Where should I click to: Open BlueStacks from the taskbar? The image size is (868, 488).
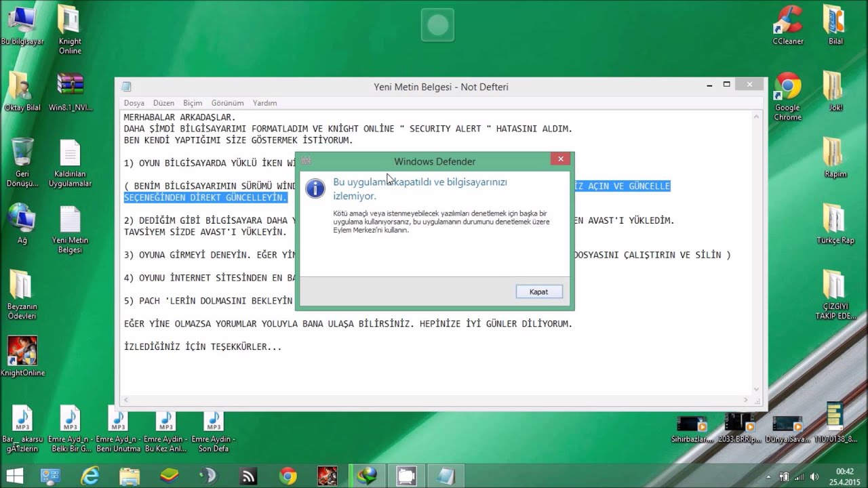pyautogui.click(x=169, y=476)
